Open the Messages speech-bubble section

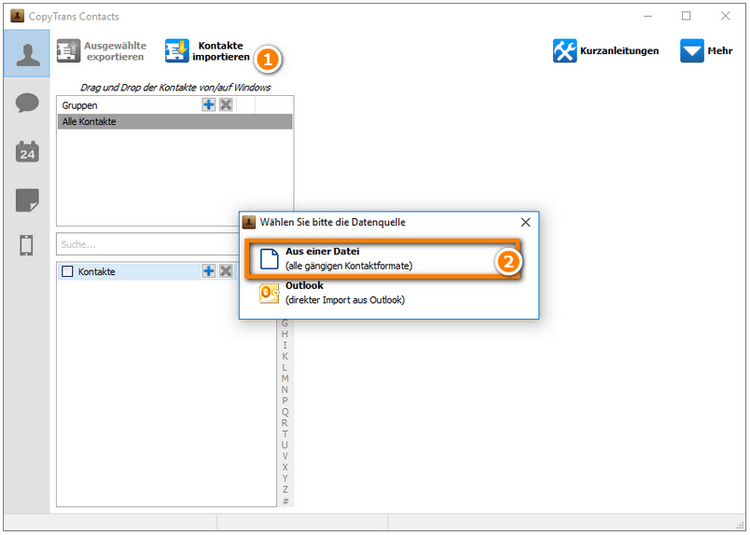pyautogui.click(x=27, y=103)
